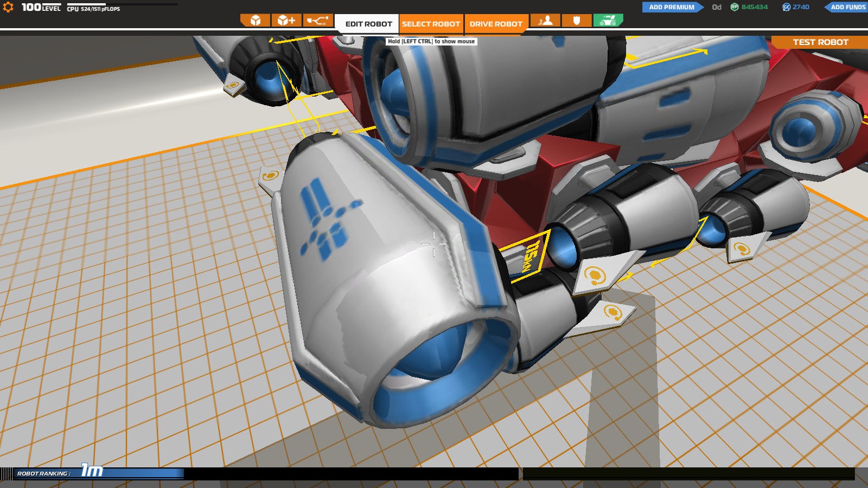Click the Add Funds button
This screenshot has width=868, height=488.
click(x=846, y=7)
